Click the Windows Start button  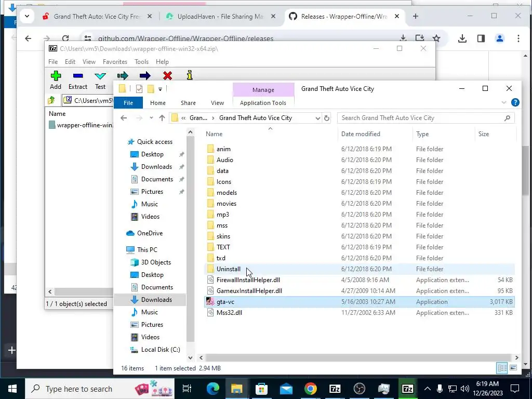12,389
